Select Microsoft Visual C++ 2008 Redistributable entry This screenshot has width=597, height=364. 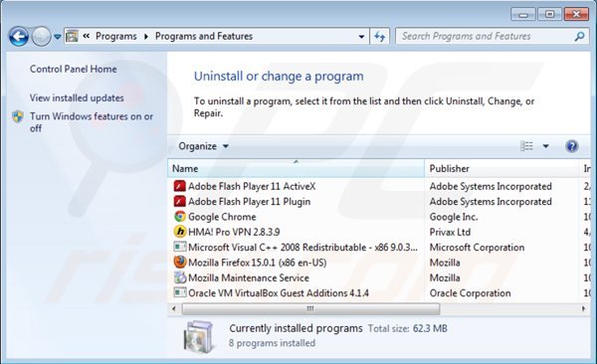point(302,247)
